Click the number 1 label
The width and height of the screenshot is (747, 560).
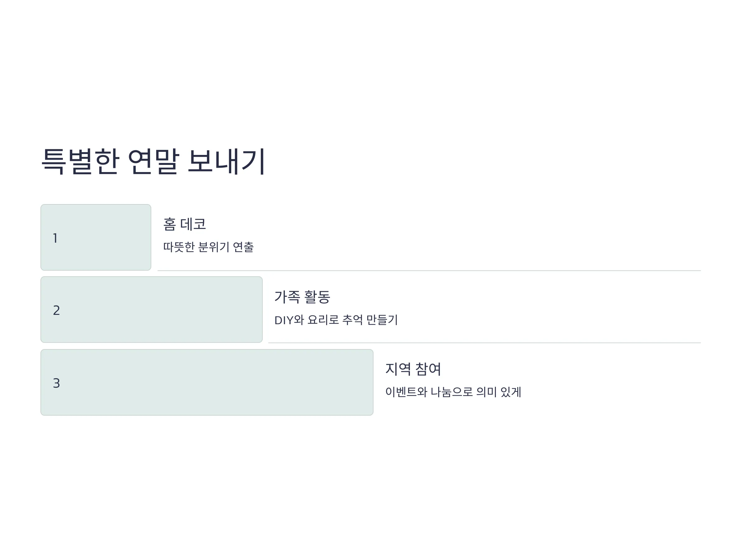[x=55, y=238]
